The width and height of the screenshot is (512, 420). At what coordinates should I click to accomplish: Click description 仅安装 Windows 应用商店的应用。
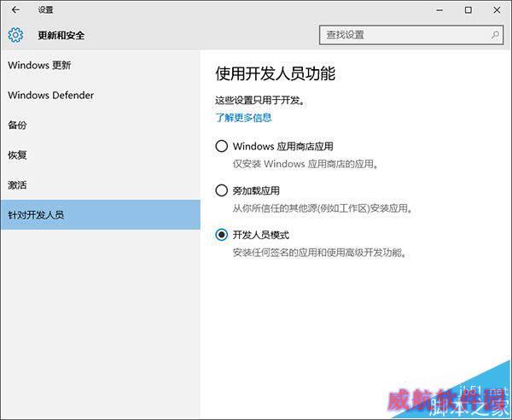pyautogui.click(x=305, y=164)
